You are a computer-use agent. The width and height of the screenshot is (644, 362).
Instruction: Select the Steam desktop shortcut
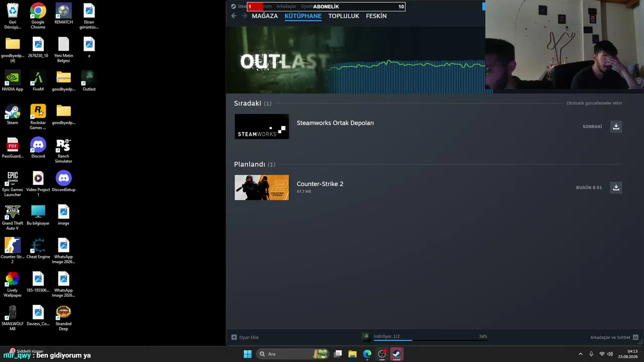[x=13, y=114]
